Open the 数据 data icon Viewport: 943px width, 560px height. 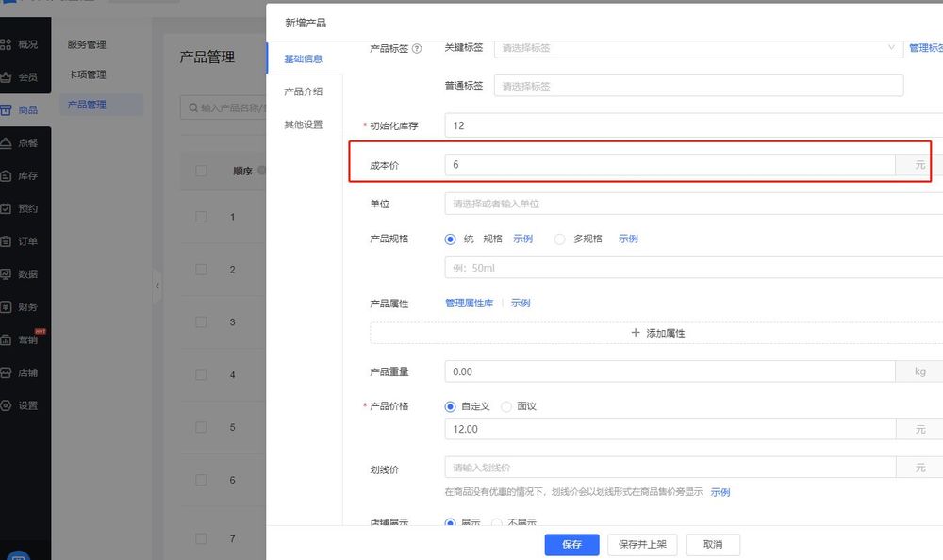tap(7, 274)
